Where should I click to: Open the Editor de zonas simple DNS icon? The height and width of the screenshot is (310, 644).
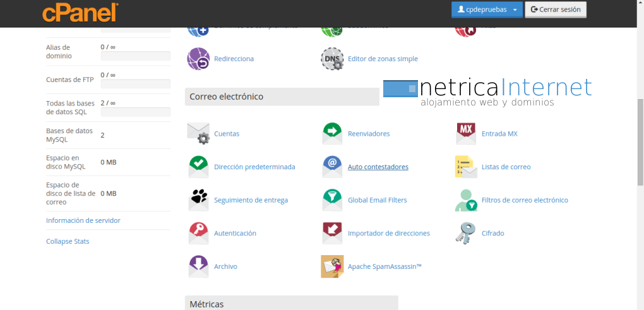(x=332, y=59)
